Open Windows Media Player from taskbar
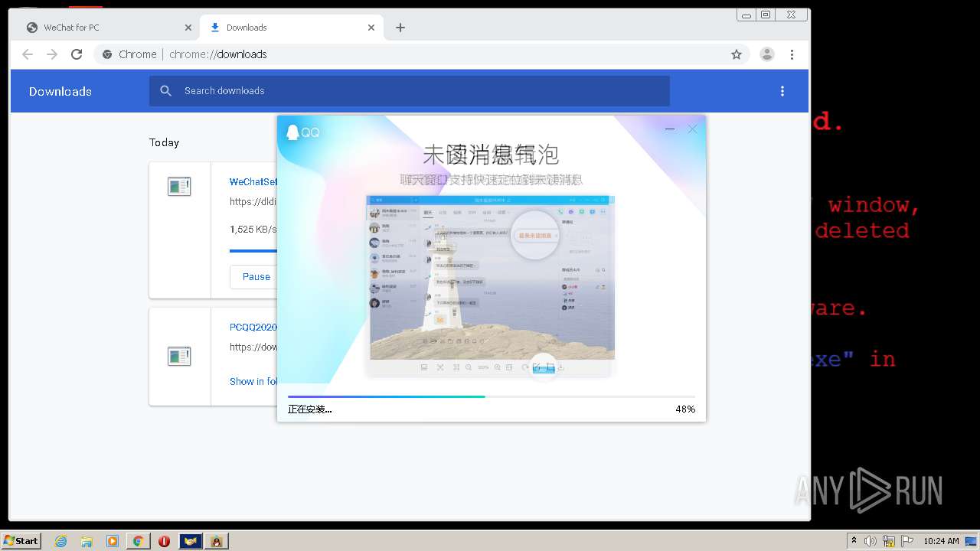This screenshot has height=551, width=980. [113, 541]
